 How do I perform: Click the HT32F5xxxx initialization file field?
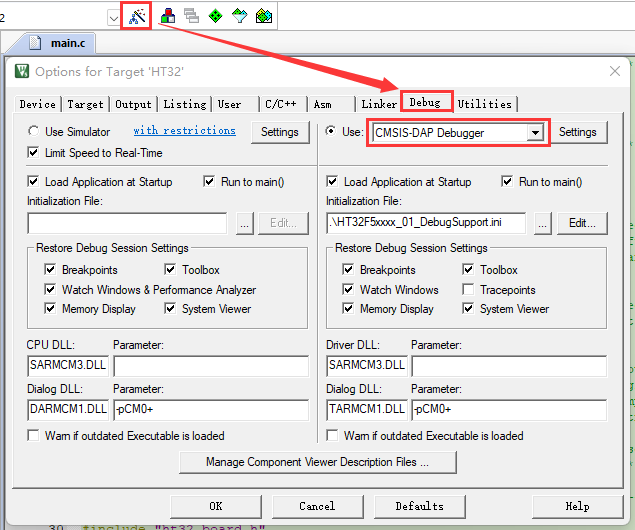click(x=426, y=223)
